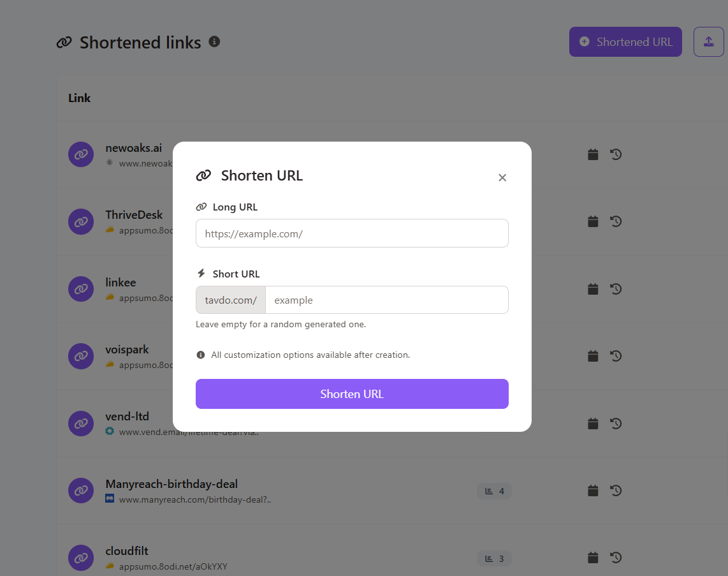The height and width of the screenshot is (576, 728).
Task: Click history icon in linkee row
Action: coord(616,289)
